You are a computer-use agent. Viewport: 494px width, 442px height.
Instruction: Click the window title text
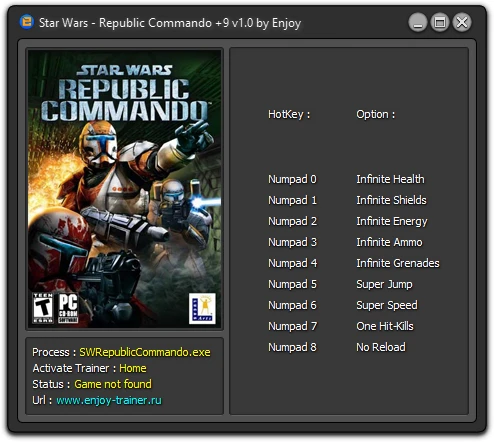click(x=170, y=23)
